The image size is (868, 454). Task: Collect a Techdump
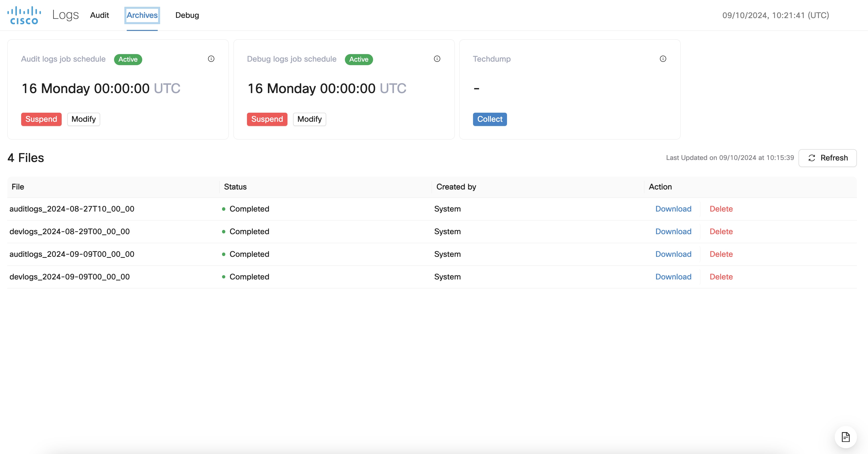click(490, 119)
